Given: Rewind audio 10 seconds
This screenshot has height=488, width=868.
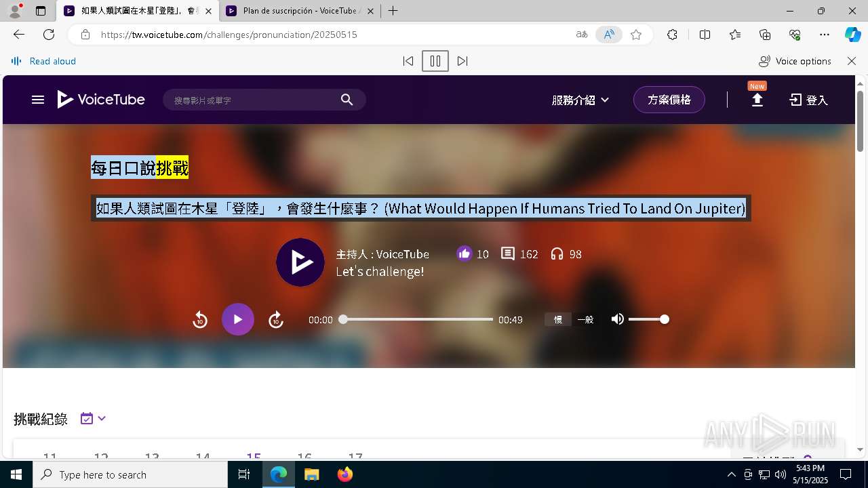Looking at the screenshot, I should [x=200, y=319].
